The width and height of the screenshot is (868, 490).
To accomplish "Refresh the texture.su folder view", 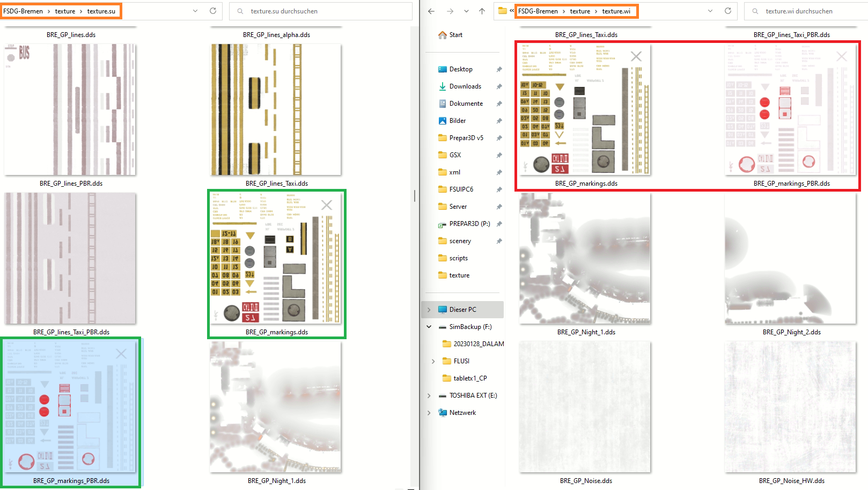I will (212, 11).
